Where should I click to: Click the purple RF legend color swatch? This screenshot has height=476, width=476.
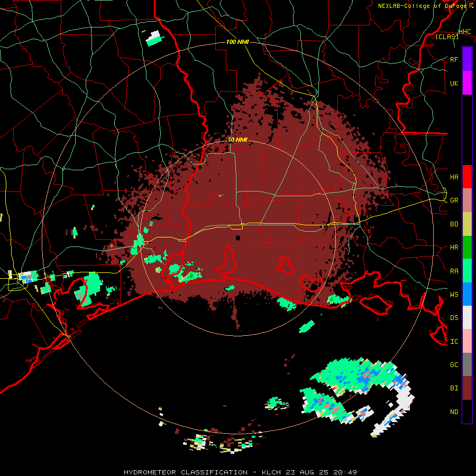[x=467, y=59]
